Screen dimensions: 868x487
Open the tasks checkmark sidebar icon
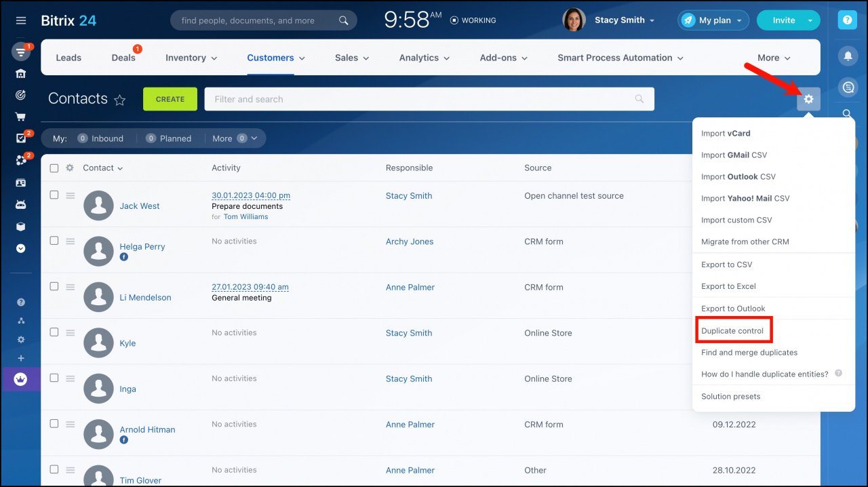tap(21, 138)
